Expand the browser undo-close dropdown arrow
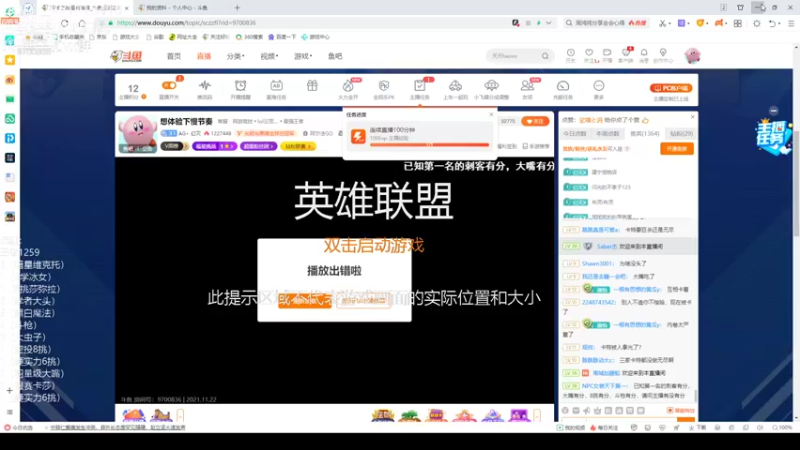Viewport: 800px width, 450px height. pos(780,23)
